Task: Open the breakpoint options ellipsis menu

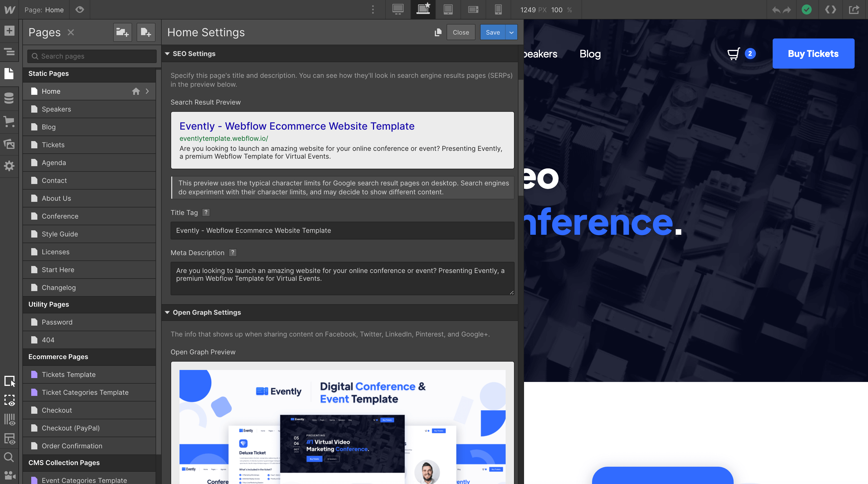Action: pyautogui.click(x=373, y=10)
